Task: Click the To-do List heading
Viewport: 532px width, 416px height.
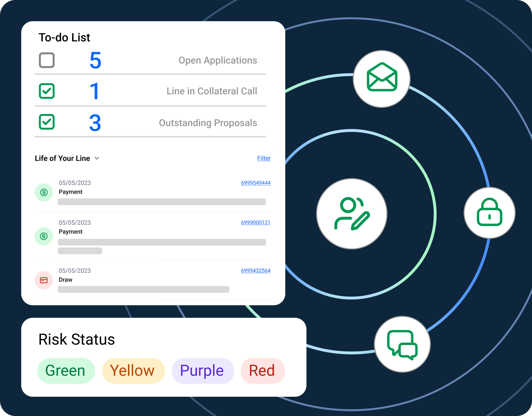Action: 64,38
